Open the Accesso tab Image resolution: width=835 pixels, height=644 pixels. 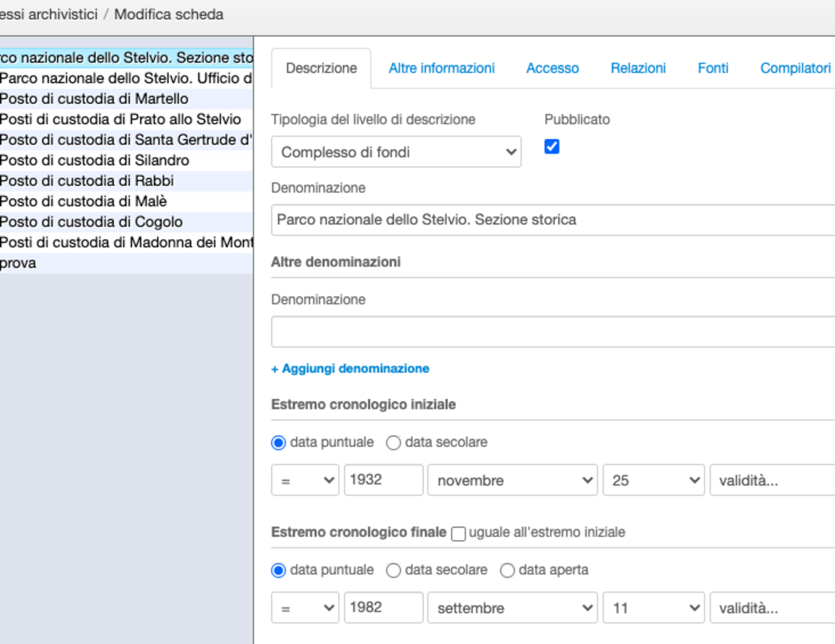pos(552,68)
